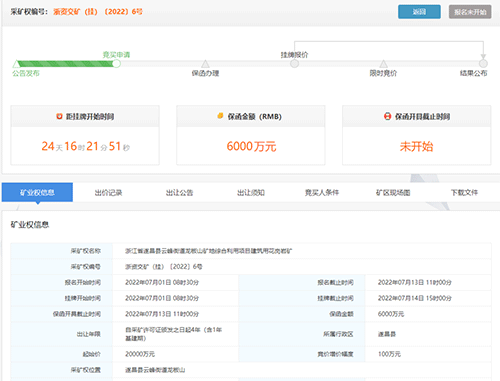500x381 pixels.
Task: Open the 矿业权信息 tab
Action: pos(37,192)
